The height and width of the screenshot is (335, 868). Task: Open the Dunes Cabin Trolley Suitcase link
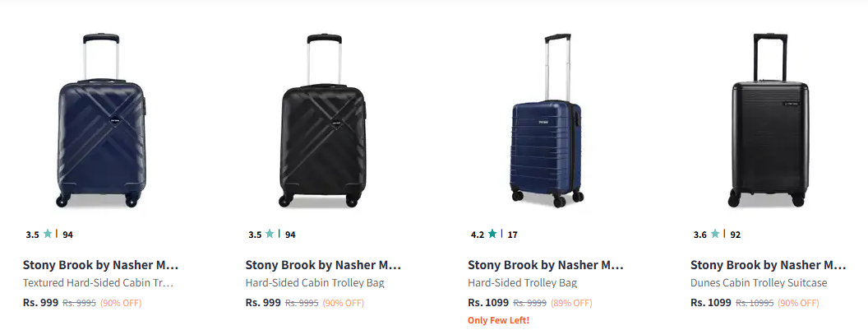click(x=759, y=283)
